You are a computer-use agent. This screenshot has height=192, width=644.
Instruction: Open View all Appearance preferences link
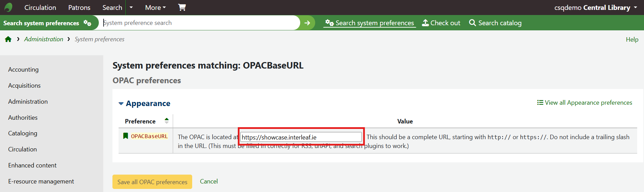585,103
